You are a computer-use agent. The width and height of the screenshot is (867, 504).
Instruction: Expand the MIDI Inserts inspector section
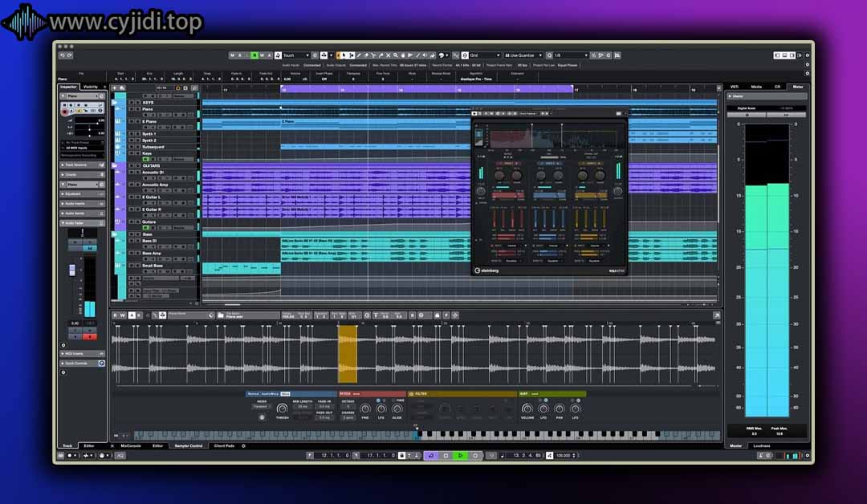tap(82, 354)
